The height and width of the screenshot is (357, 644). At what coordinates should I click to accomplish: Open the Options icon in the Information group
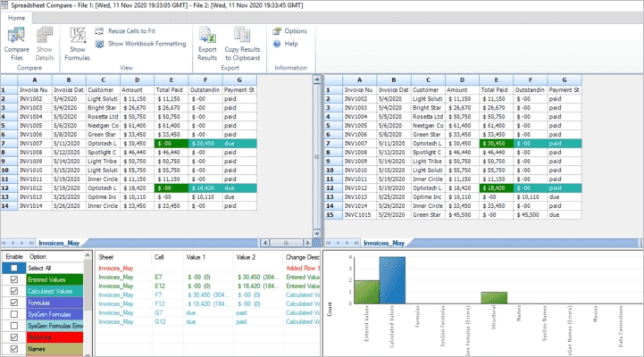pos(277,31)
